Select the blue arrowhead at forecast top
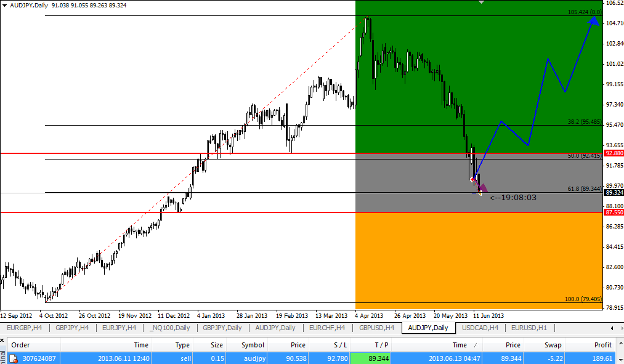Viewport: 624px width, 364px height. (x=593, y=20)
